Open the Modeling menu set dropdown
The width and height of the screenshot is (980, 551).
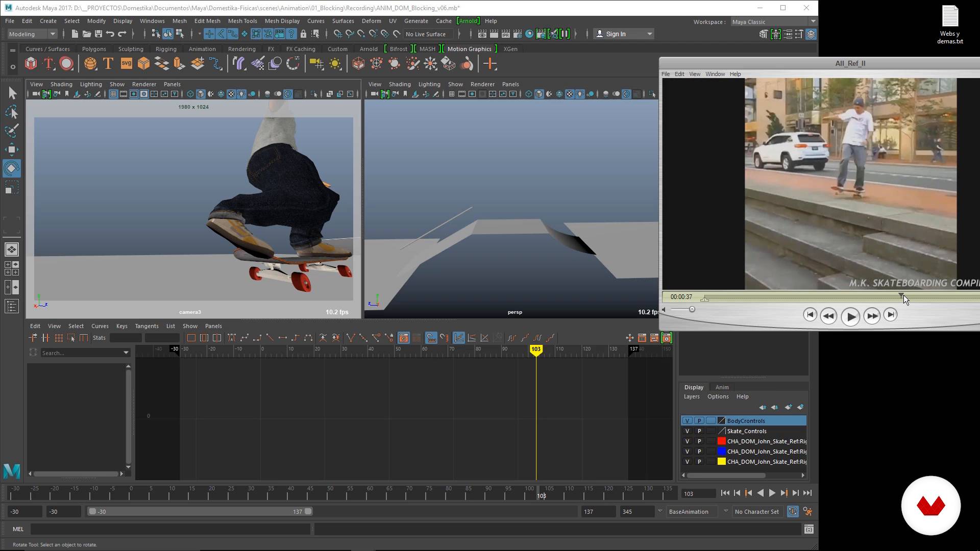32,34
